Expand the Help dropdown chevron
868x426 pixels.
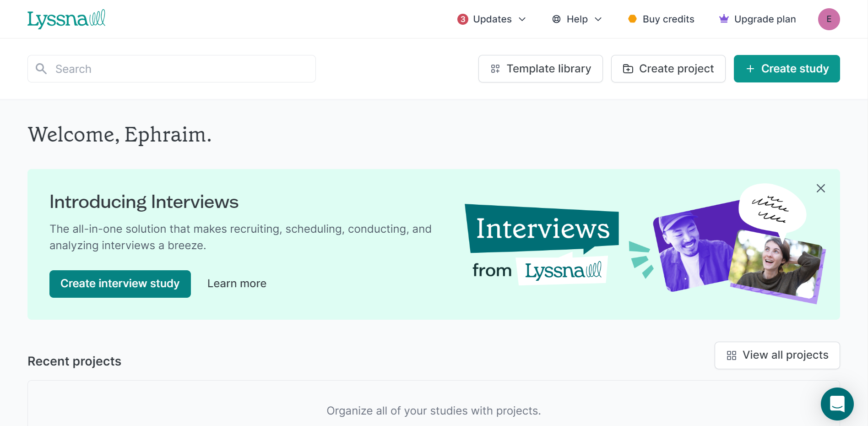coord(598,19)
